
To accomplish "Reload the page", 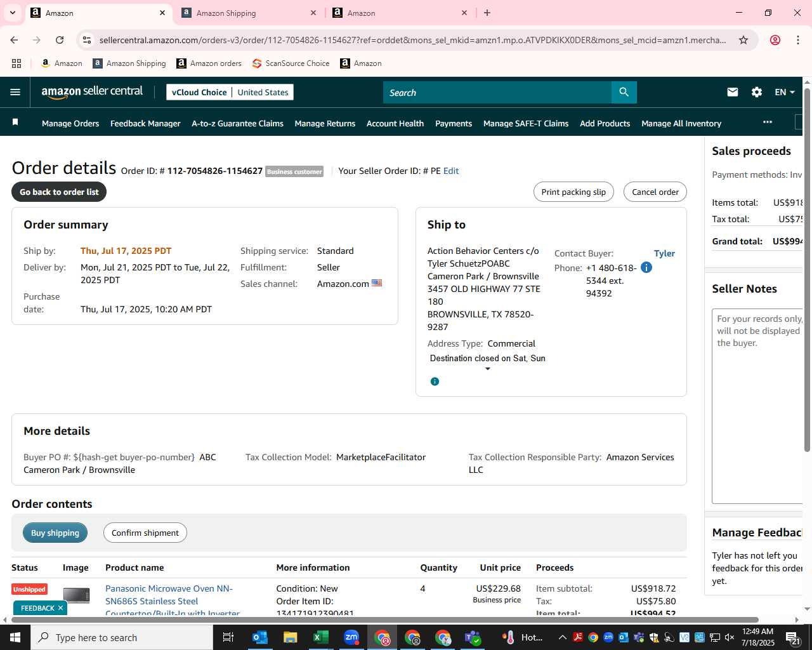I will click(x=60, y=40).
